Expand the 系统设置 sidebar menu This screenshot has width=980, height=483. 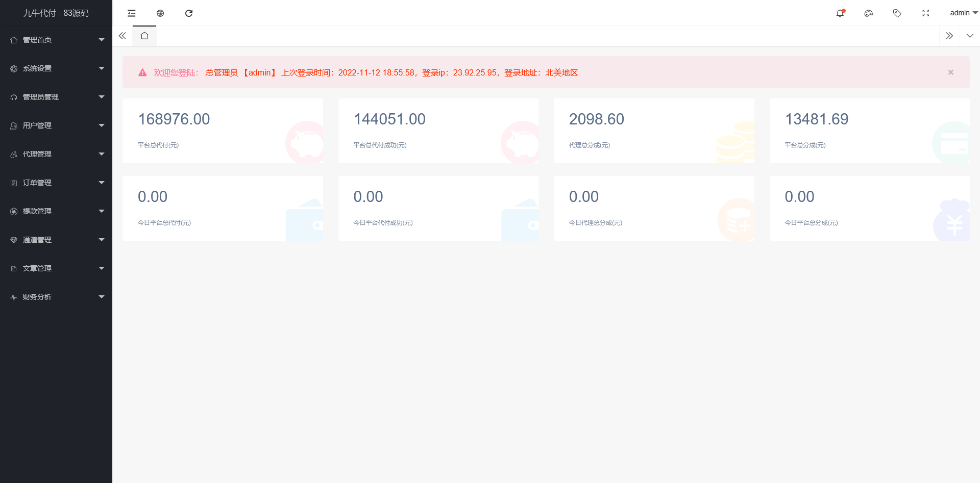point(56,68)
